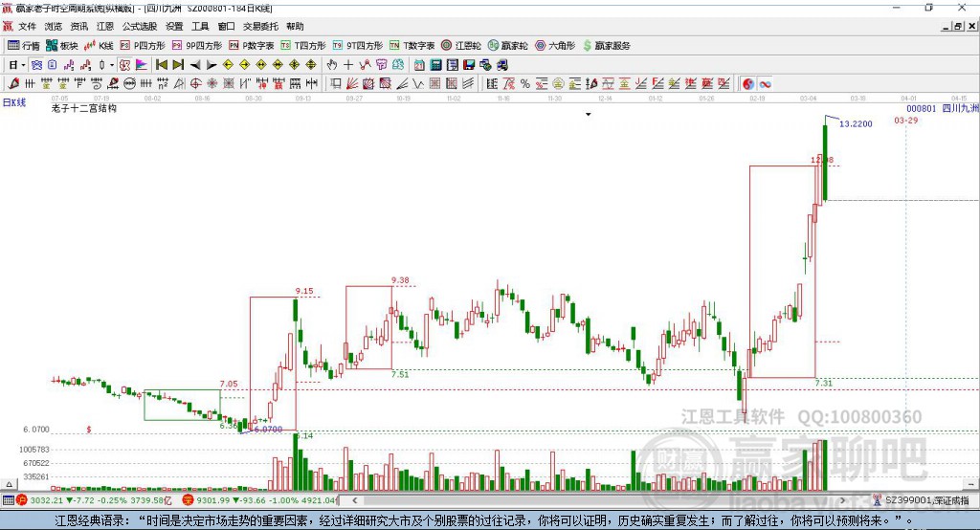Launch the 赢家轮 winner wheel
The height and width of the screenshot is (530, 980).
pyautogui.click(x=507, y=46)
